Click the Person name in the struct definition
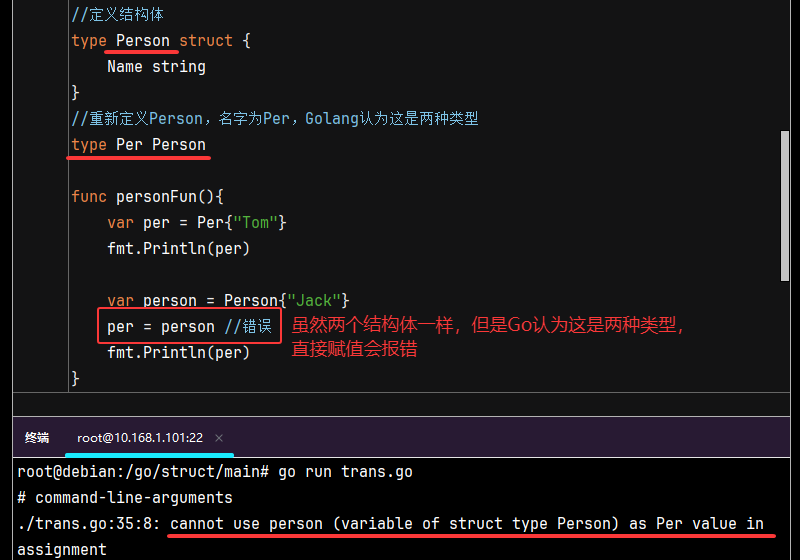This screenshot has width=800, height=560. (143, 41)
